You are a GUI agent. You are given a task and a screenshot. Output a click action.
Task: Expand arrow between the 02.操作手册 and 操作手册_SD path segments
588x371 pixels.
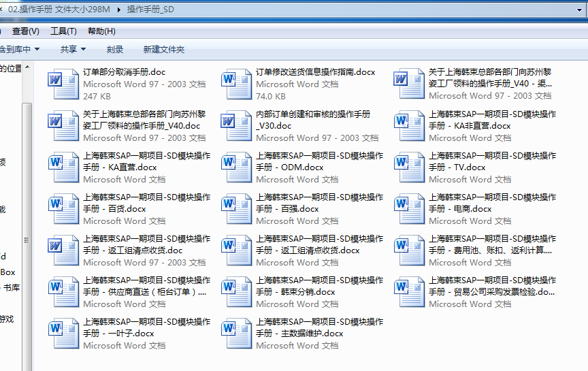[x=118, y=10]
